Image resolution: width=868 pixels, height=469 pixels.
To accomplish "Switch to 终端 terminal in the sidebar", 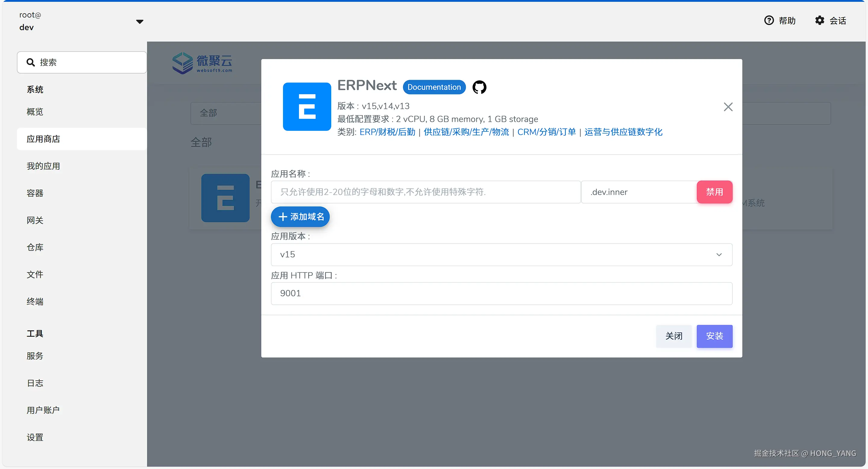I will click(x=35, y=301).
